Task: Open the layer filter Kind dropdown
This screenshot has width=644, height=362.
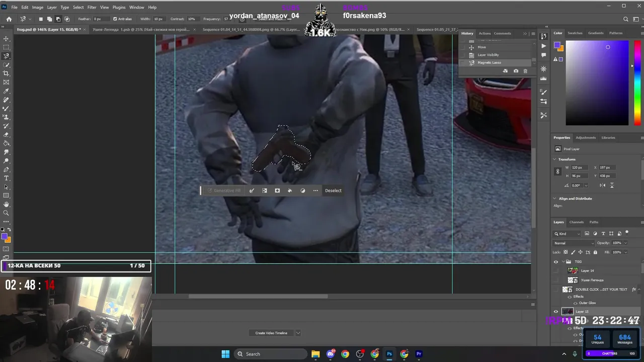Action: (567, 234)
